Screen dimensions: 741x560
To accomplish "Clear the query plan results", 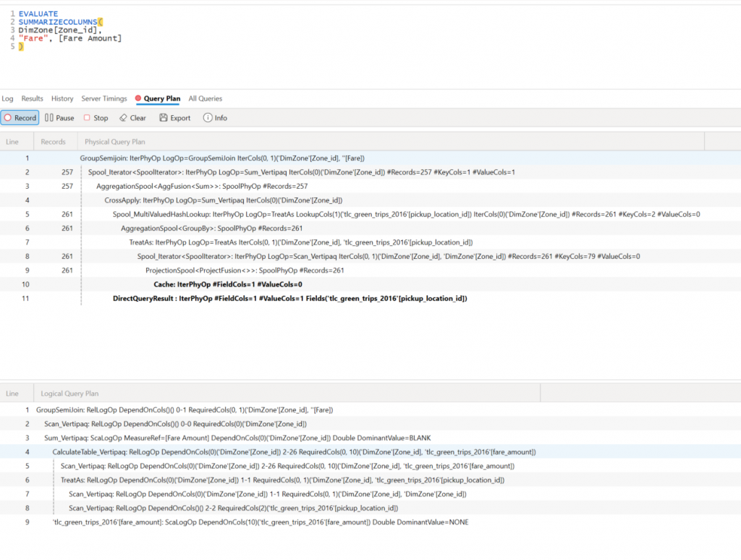I will click(132, 118).
